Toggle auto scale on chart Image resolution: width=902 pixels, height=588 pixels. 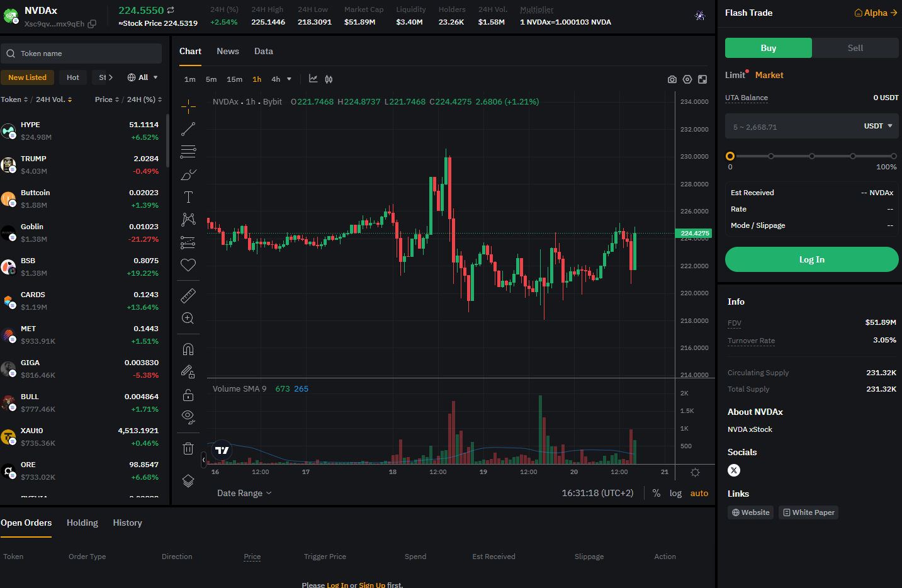(x=699, y=494)
